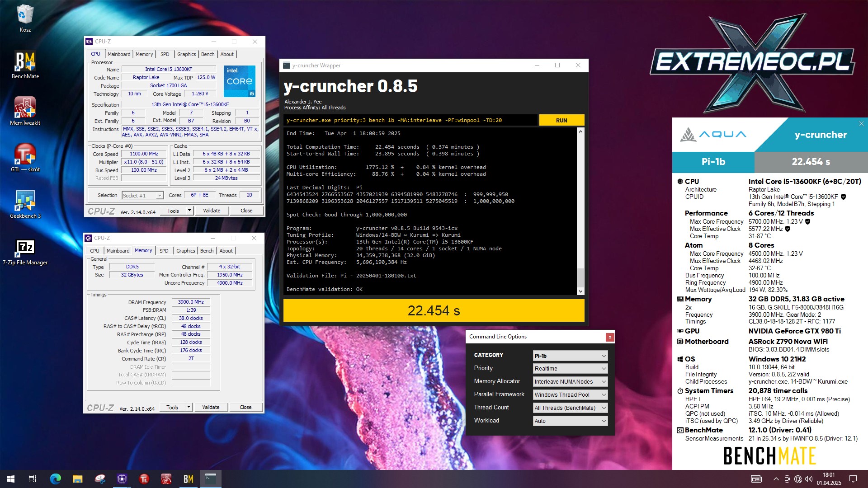Screen dimensions: 868x488
Task: Click the System Timers clock icon in BenchMate
Action: coord(680,391)
